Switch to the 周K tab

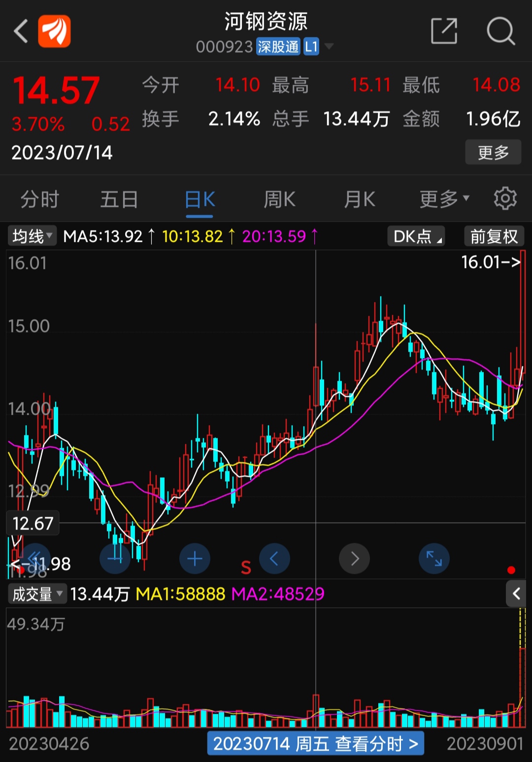279,199
